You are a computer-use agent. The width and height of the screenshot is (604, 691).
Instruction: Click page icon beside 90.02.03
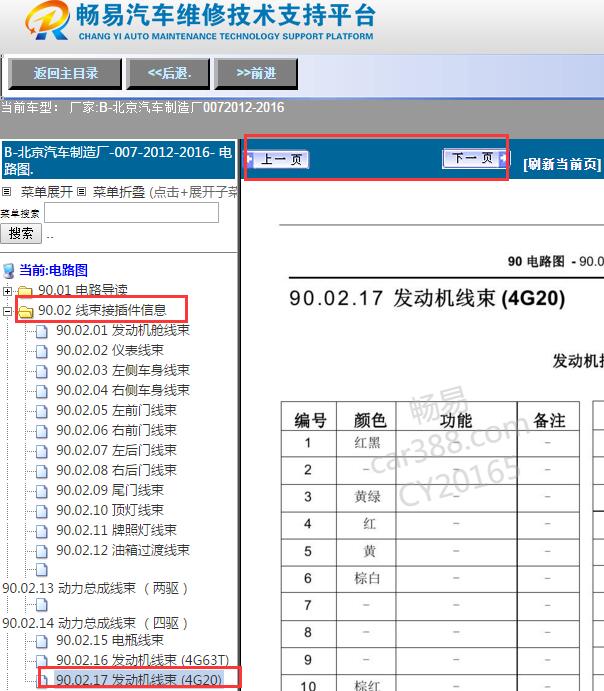41,371
